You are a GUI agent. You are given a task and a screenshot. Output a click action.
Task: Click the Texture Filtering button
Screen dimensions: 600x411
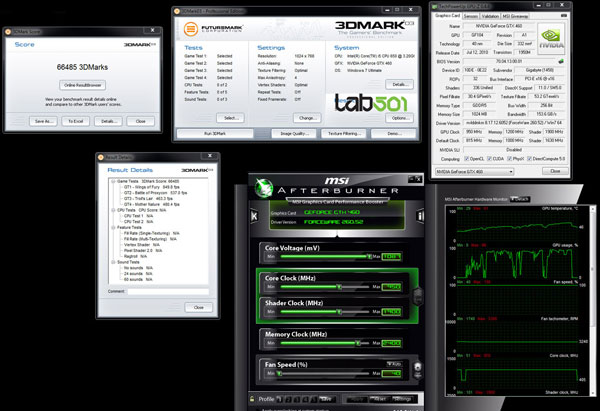coord(344,134)
